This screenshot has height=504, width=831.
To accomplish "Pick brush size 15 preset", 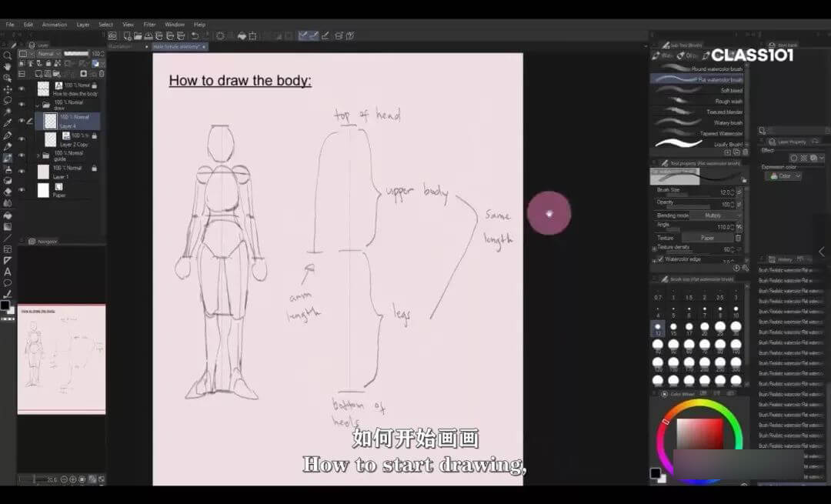I will click(673, 332).
